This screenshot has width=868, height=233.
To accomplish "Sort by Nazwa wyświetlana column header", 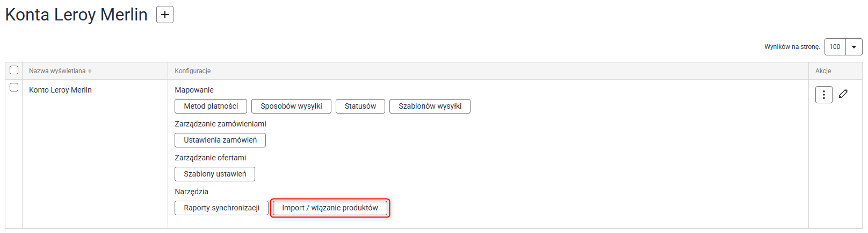I will (x=57, y=71).
